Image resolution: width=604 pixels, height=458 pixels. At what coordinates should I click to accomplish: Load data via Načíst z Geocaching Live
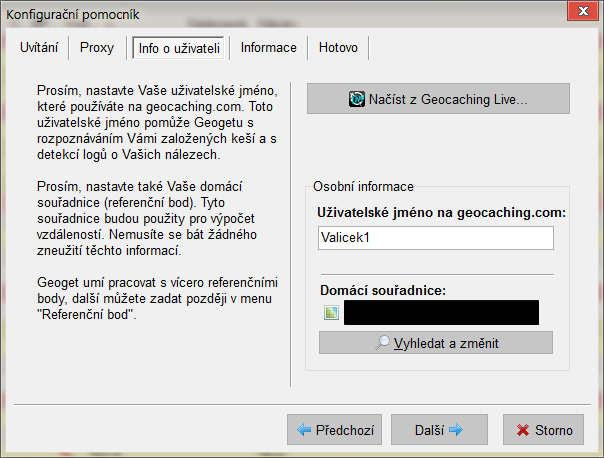click(x=438, y=99)
